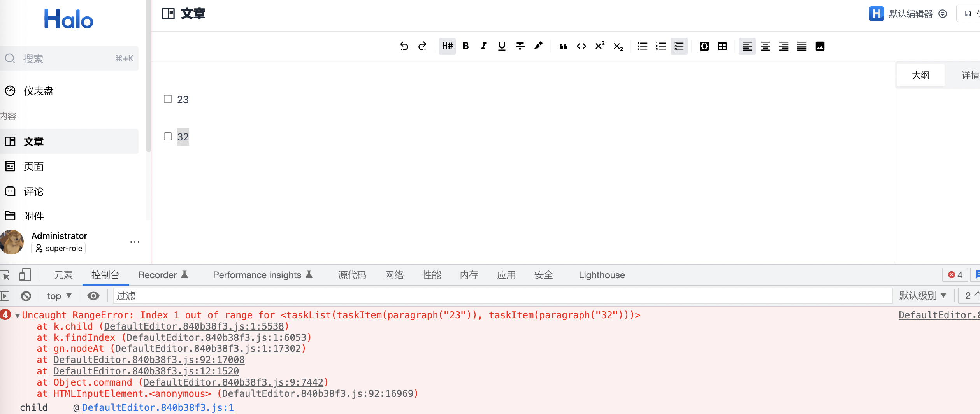Check the task item 32
Image resolution: width=980 pixels, height=414 pixels.
pos(168,137)
